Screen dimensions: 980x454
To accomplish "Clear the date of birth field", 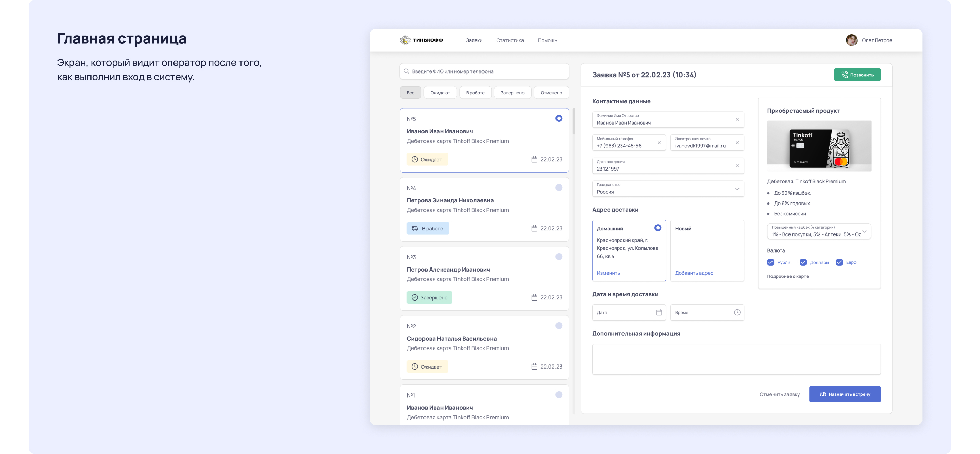I will [737, 165].
